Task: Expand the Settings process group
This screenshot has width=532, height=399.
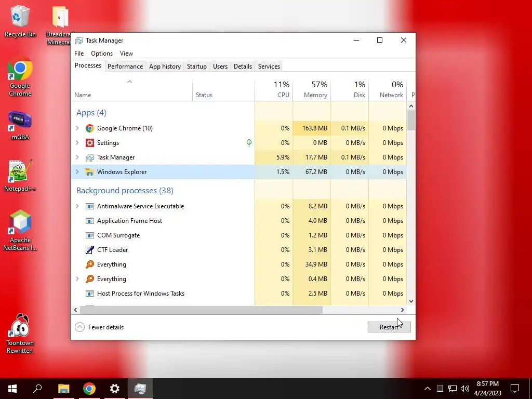Action: pyautogui.click(x=77, y=143)
